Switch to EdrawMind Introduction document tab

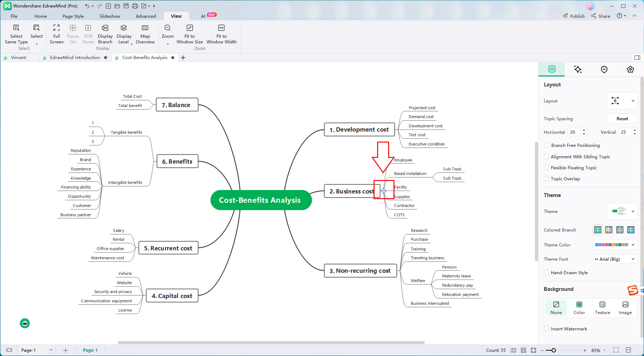tap(75, 58)
